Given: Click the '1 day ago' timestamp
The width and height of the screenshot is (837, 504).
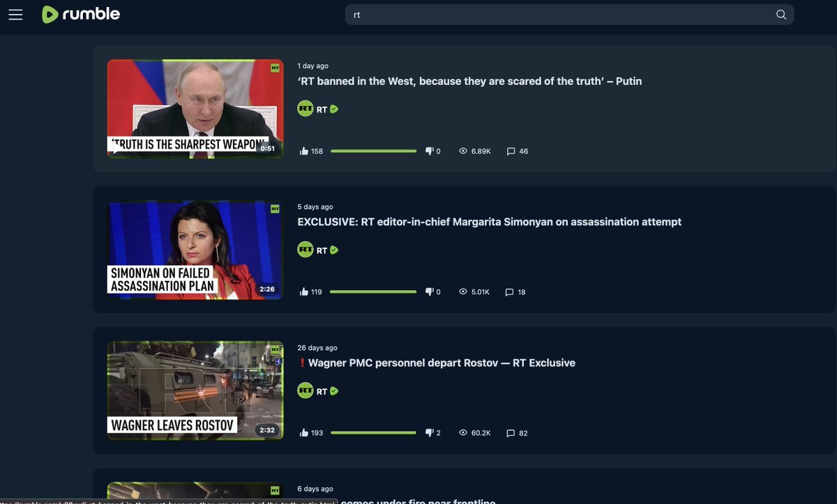Looking at the screenshot, I should point(313,66).
